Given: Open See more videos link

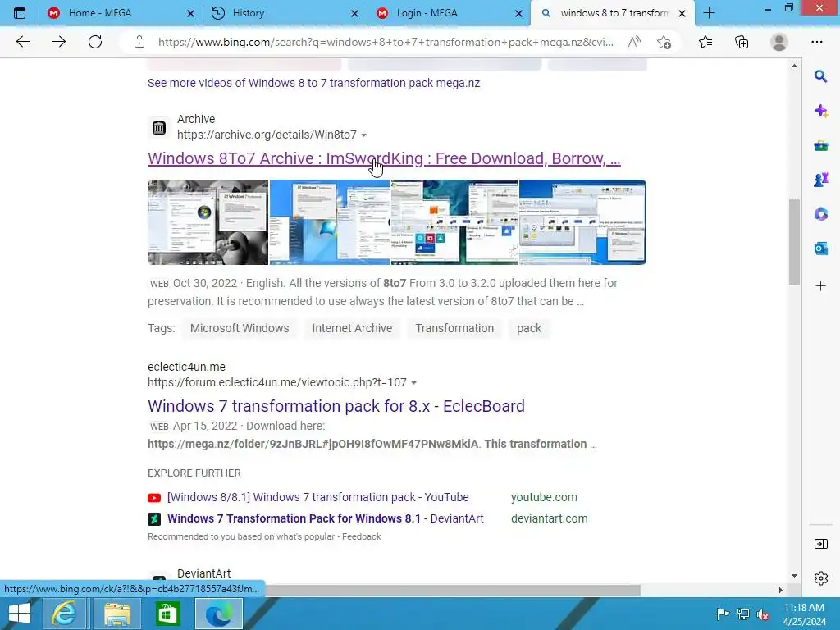Looking at the screenshot, I should pyautogui.click(x=313, y=83).
